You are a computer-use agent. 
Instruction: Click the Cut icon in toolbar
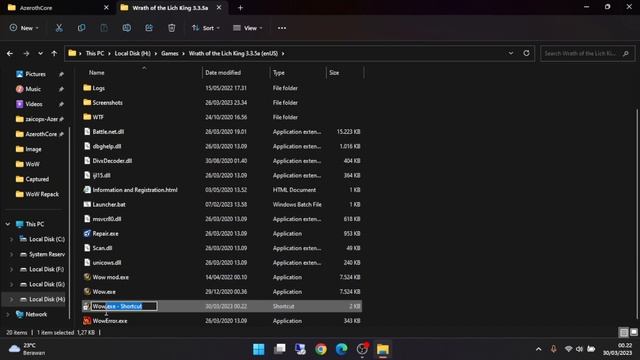pyautogui.click(x=59, y=28)
